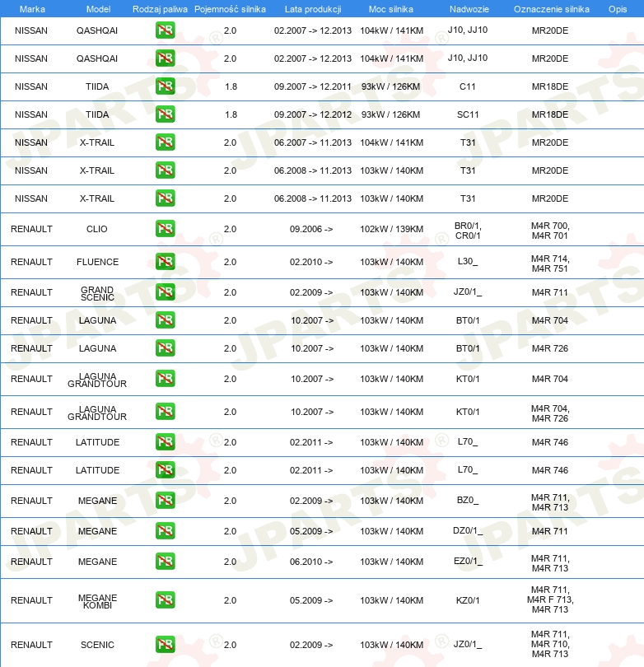The height and width of the screenshot is (667, 644).
Task: Click the Moc silnika column header
Action: (x=391, y=9)
